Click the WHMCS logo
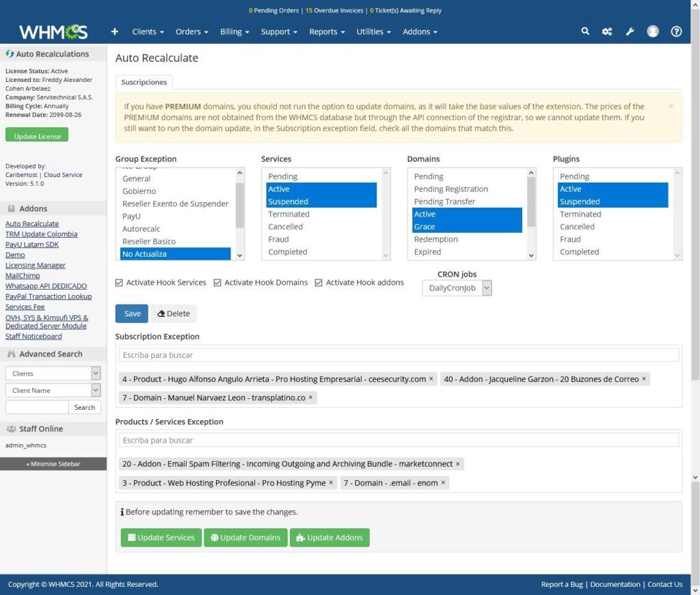This screenshot has height=595, width=700. [x=53, y=31]
